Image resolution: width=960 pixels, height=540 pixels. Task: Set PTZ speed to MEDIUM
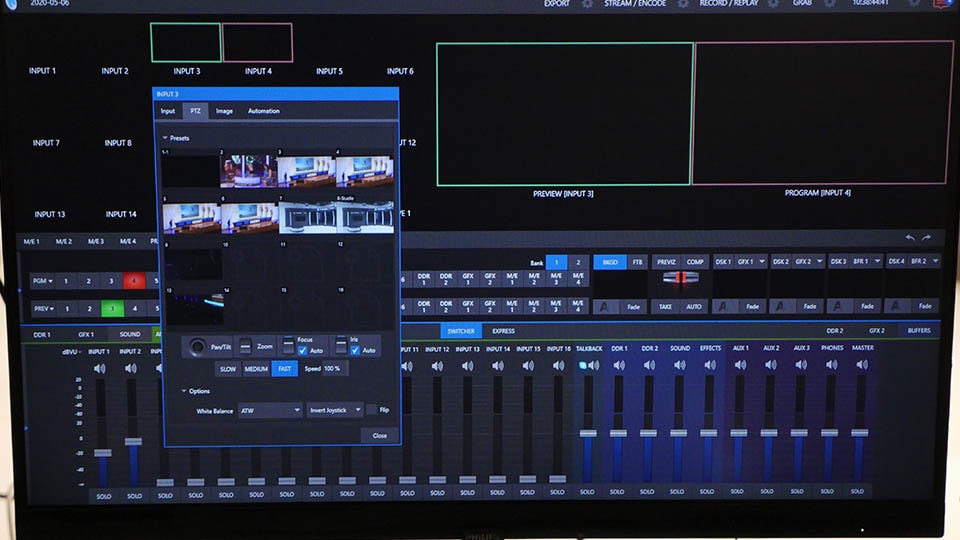(x=256, y=369)
